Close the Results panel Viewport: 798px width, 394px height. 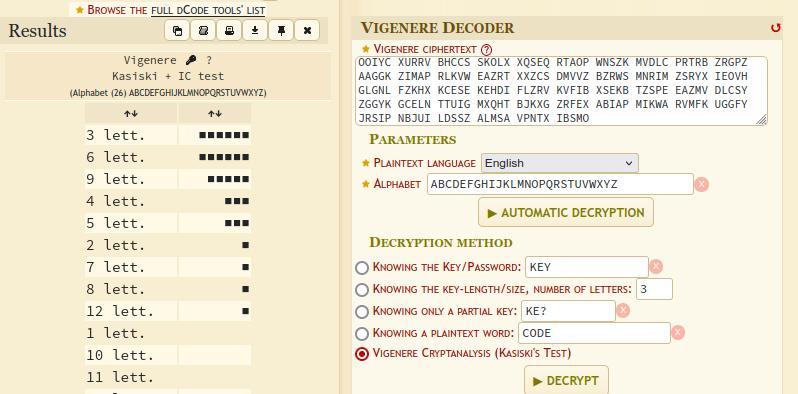(307, 31)
